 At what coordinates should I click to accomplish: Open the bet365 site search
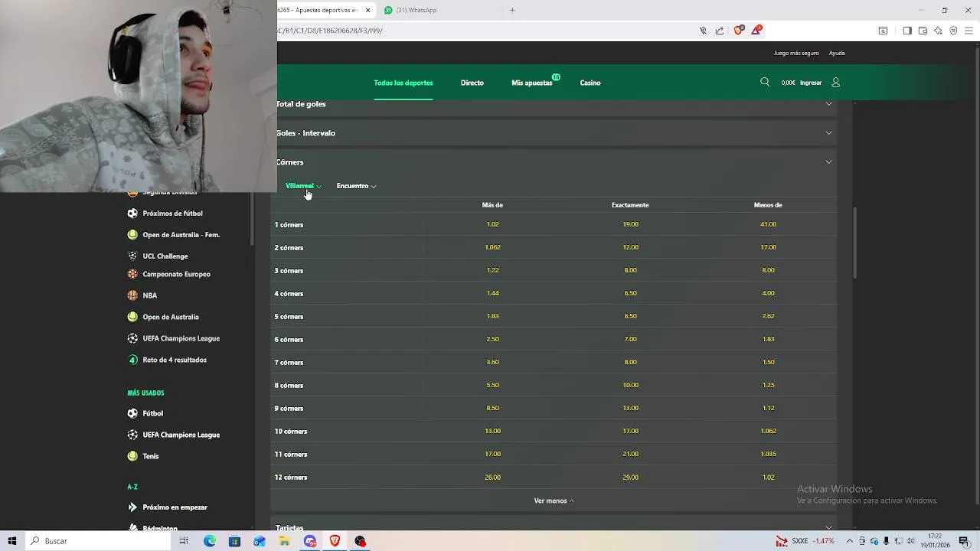pyautogui.click(x=765, y=82)
